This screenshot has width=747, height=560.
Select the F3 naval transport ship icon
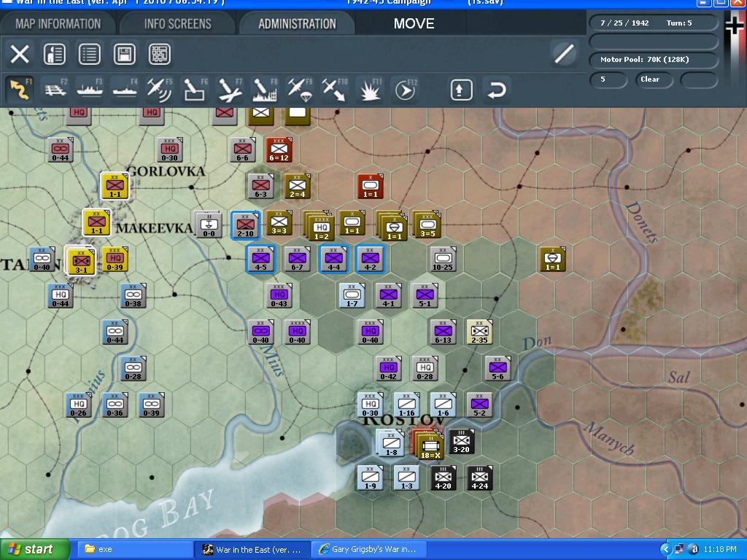90,90
